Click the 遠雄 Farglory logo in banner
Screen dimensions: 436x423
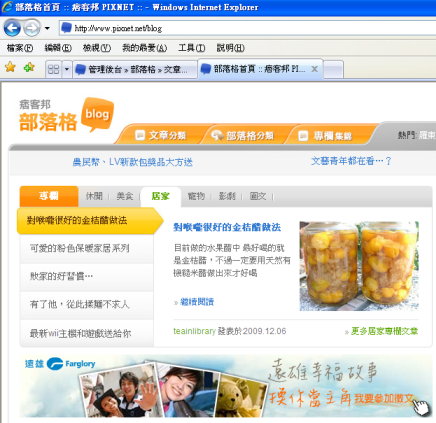pyautogui.click(x=60, y=364)
